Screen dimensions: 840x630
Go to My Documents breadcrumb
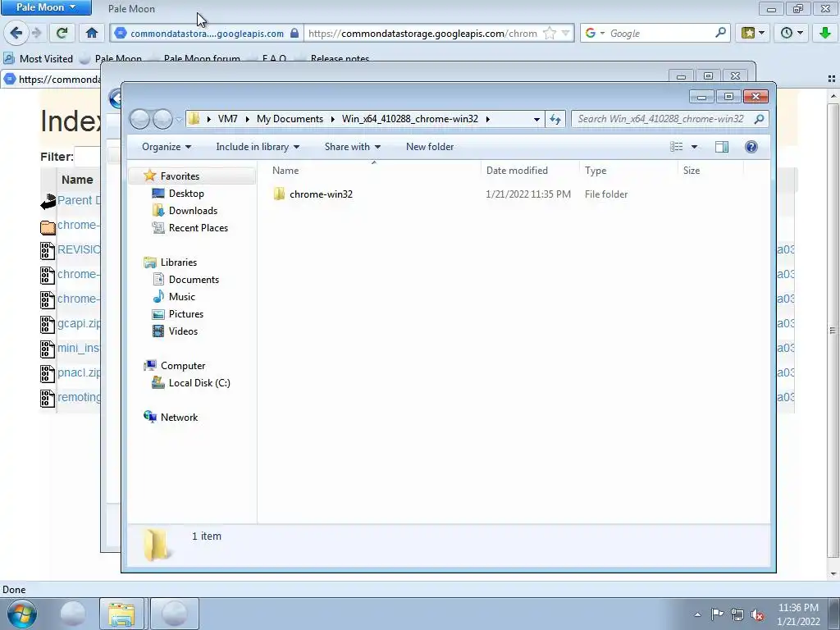tap(290, 119)
